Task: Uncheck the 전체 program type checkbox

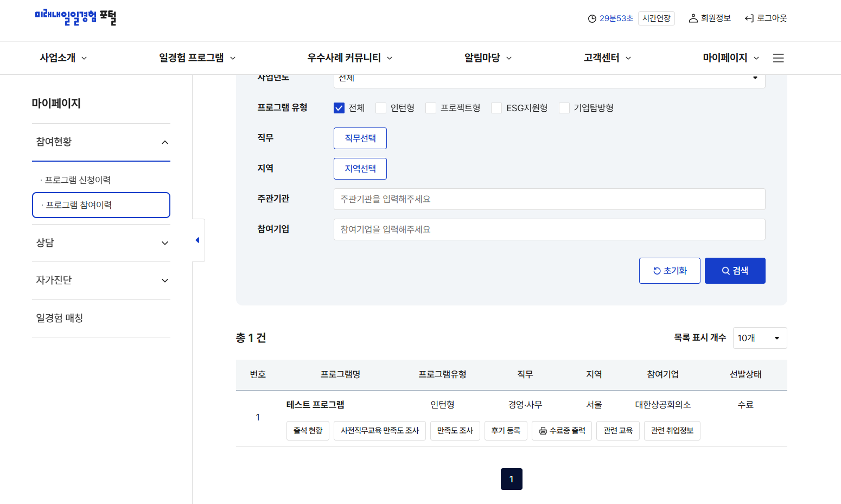Action: pos(339,108)
